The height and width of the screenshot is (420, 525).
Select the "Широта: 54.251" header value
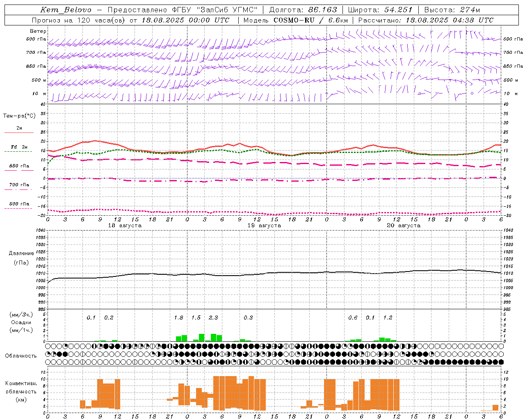380,10
